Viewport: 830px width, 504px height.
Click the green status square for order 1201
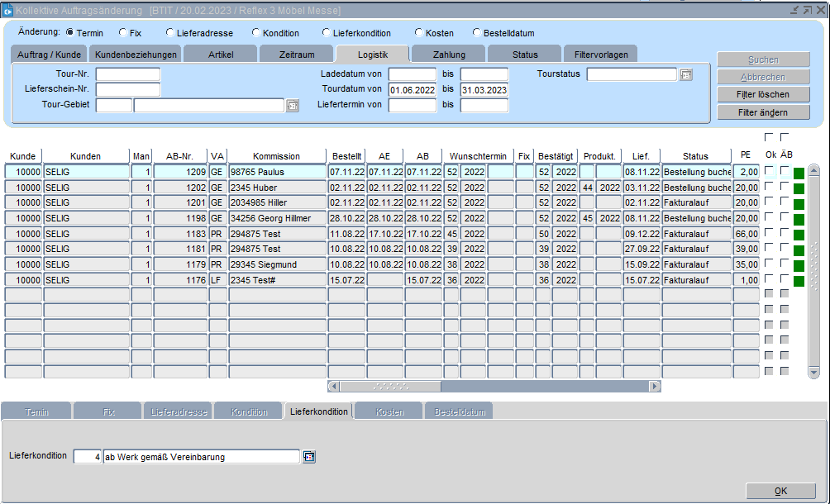click(799, 204)
